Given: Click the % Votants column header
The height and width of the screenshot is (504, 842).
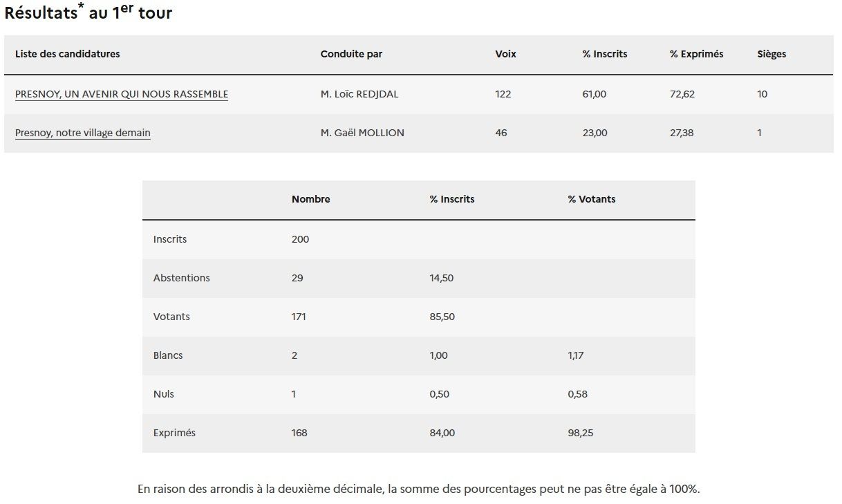Looking at the screenshot, I should pyautogui.click(x=592, y=199).
